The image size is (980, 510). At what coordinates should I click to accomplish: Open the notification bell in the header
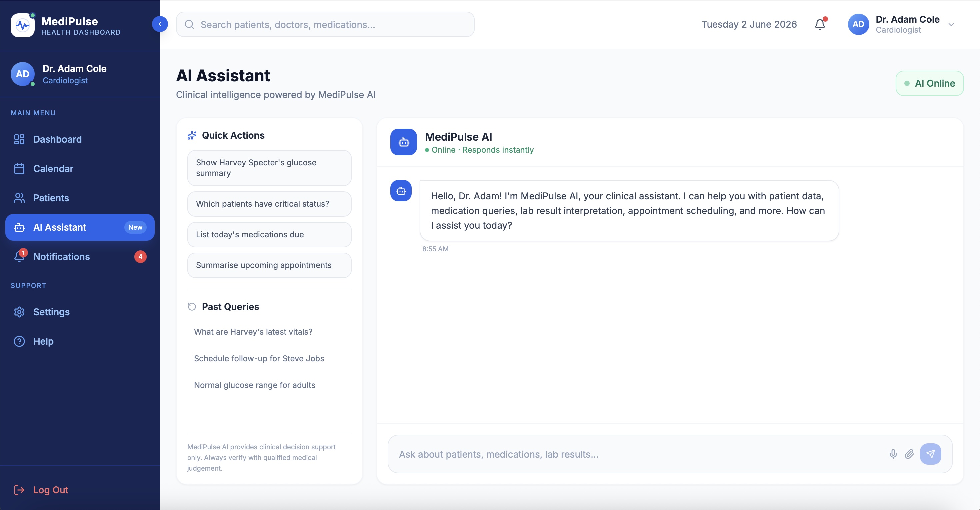[x=820, y=24]
